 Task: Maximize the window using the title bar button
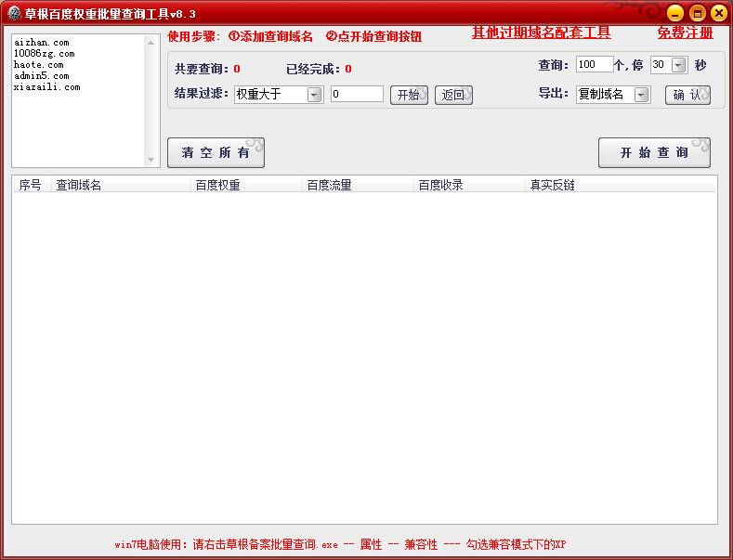pos(697,13)
